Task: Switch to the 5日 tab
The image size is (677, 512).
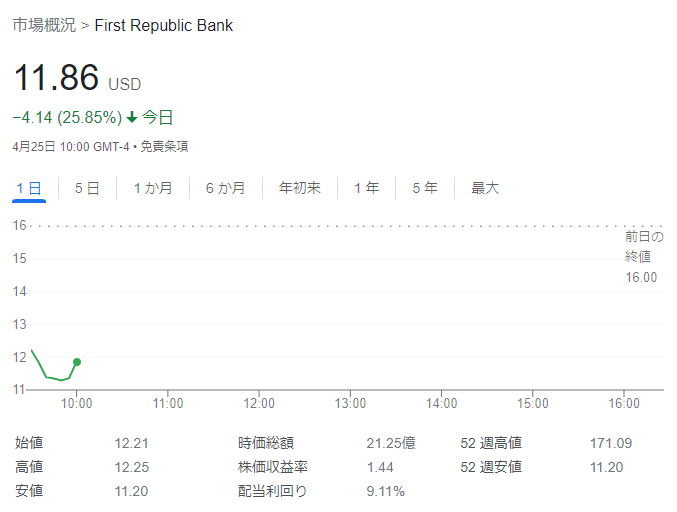Action: (x=87, y=188)
